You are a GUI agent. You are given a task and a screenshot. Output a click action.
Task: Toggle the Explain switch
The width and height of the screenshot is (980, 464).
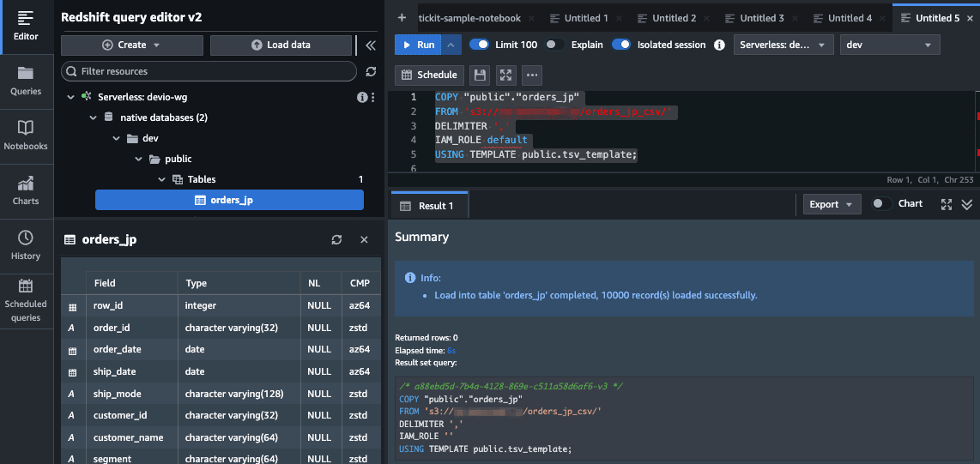(554, 45)
